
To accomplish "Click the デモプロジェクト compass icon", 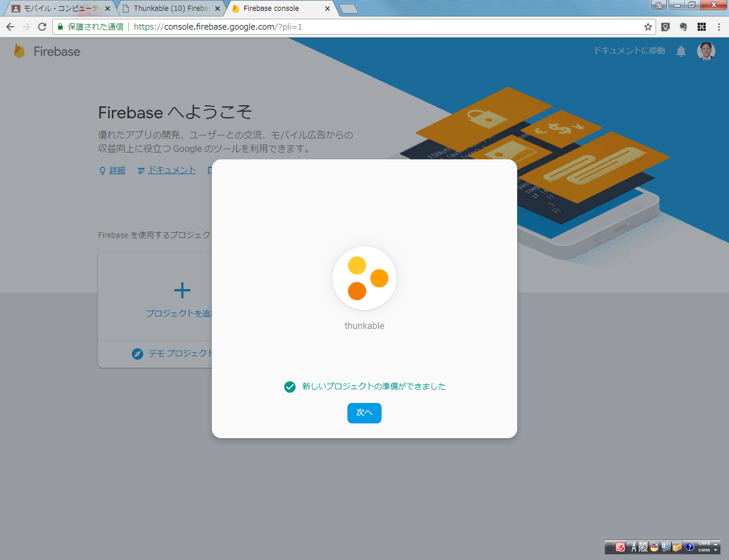I will 137,354.
